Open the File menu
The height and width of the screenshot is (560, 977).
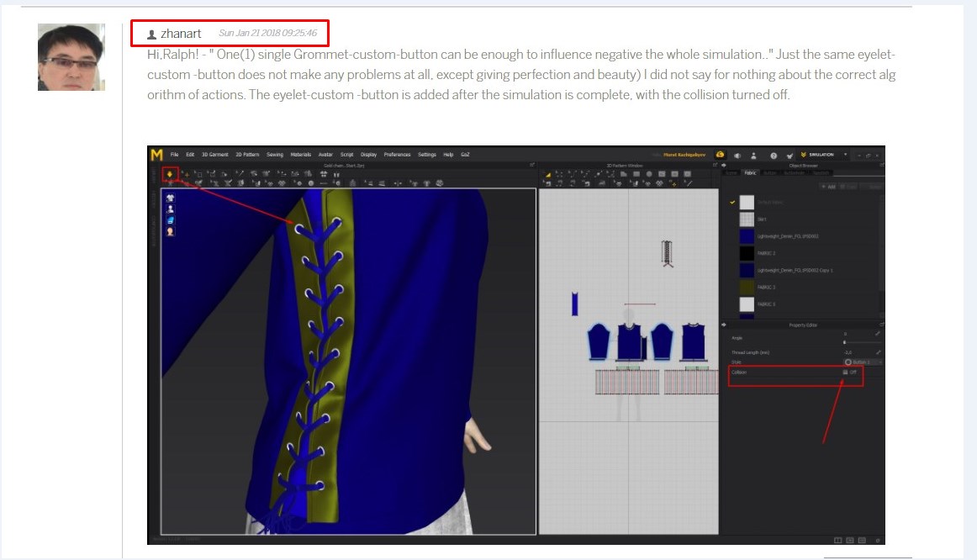click(175, 155)
